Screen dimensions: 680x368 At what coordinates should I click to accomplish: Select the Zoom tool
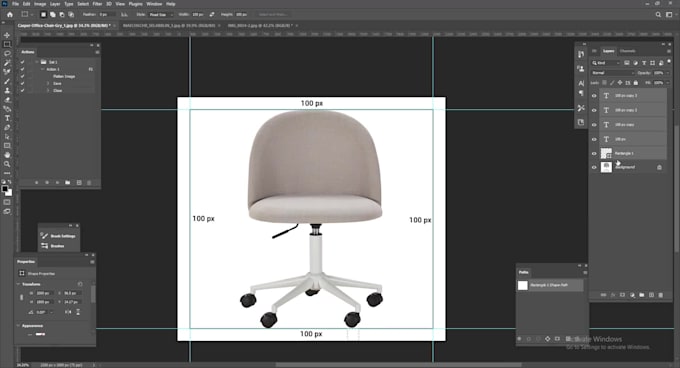click(x=7, y=164)
